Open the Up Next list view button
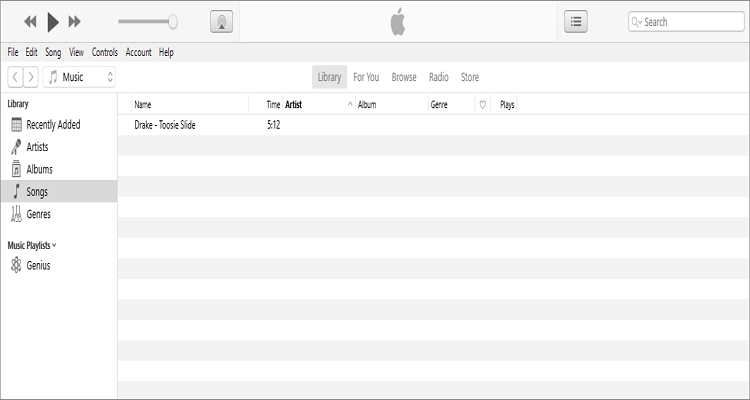750x400 pixels. pyautogui.click(x=576, y=22)
